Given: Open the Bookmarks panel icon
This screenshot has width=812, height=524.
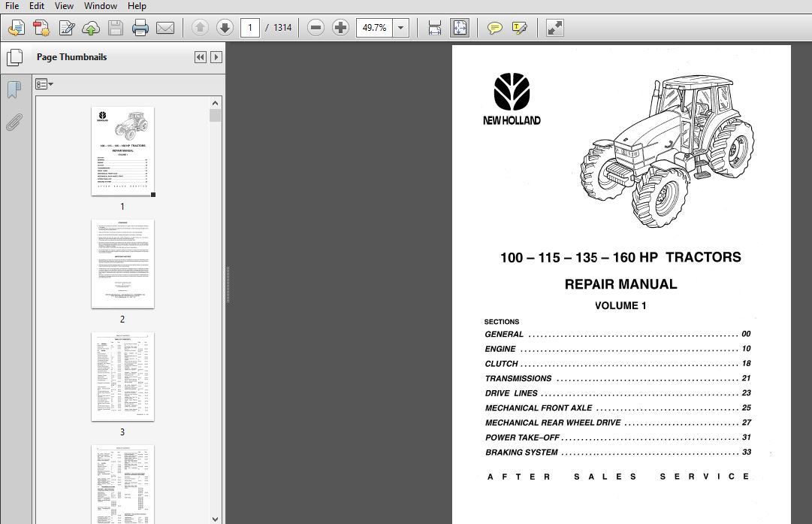Looking at the screenshot, I should tap(14, 89).
